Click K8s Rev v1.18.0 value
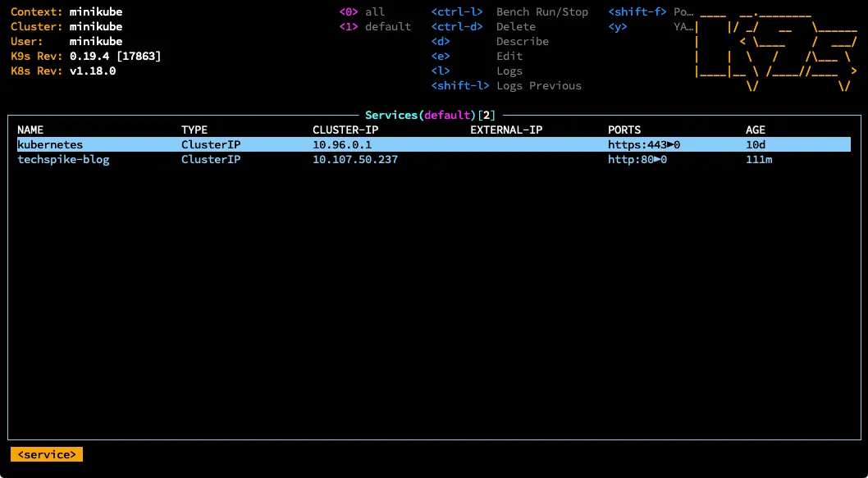 93,71
